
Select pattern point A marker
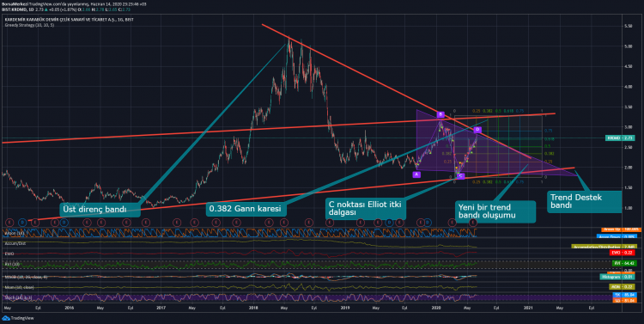416,174
